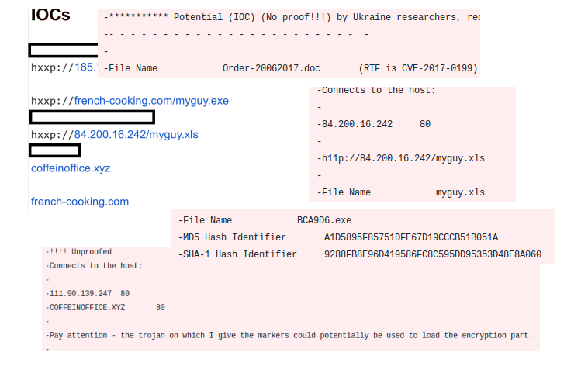Screen dimensions: 588x373
Task: Click the IP address 111.90.139.247
Action: coord(81,293)
